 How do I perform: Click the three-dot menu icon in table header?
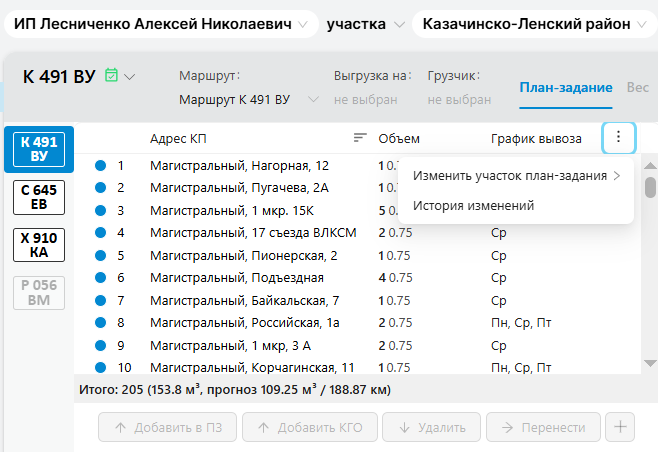(x=618, y=138)
